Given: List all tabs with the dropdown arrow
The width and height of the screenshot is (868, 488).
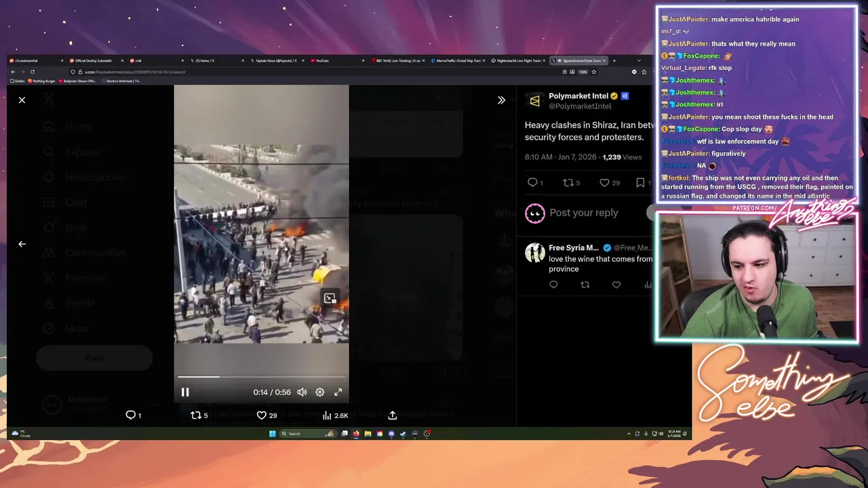Looking at the screenshot, I should [x=638, y=60].
